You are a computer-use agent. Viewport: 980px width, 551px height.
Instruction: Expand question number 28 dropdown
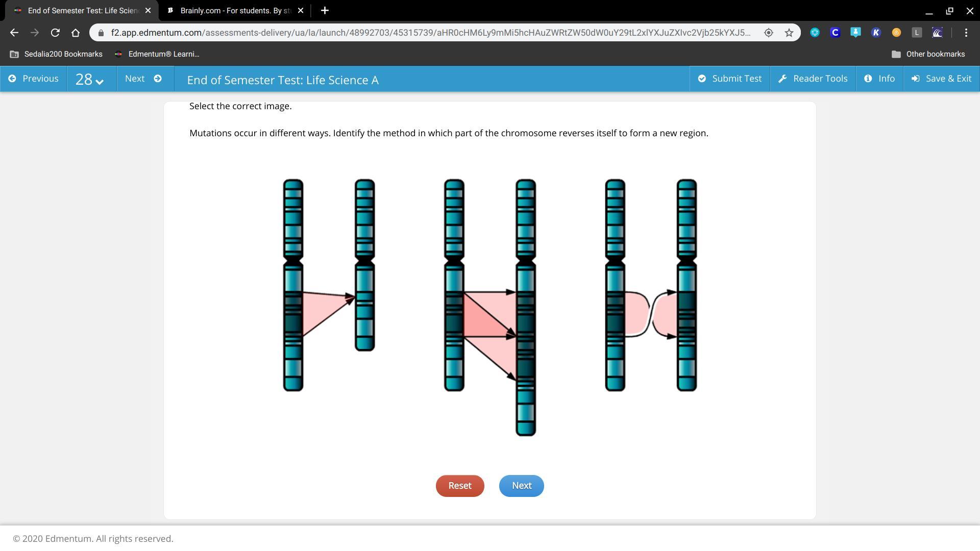click(90, 79)
